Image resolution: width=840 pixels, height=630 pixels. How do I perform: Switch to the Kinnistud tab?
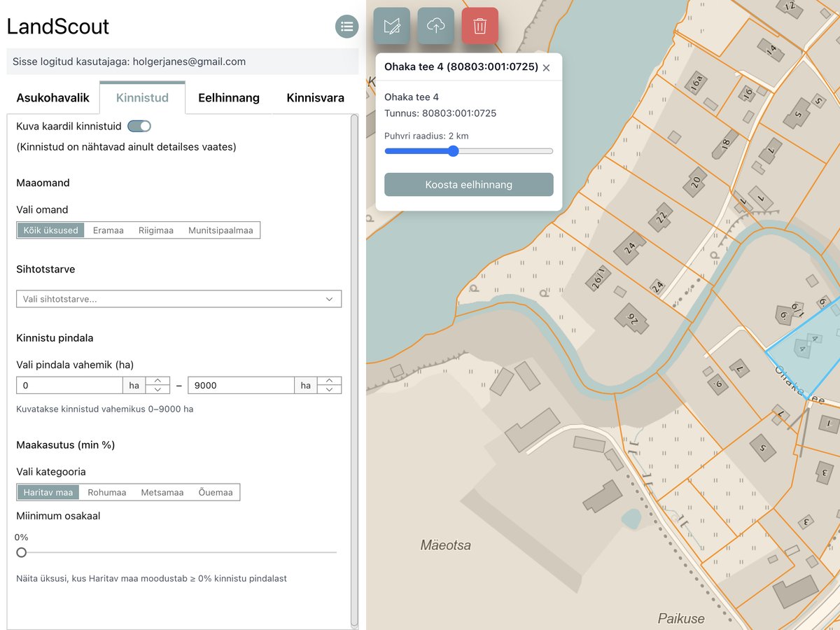coord(142,98)
